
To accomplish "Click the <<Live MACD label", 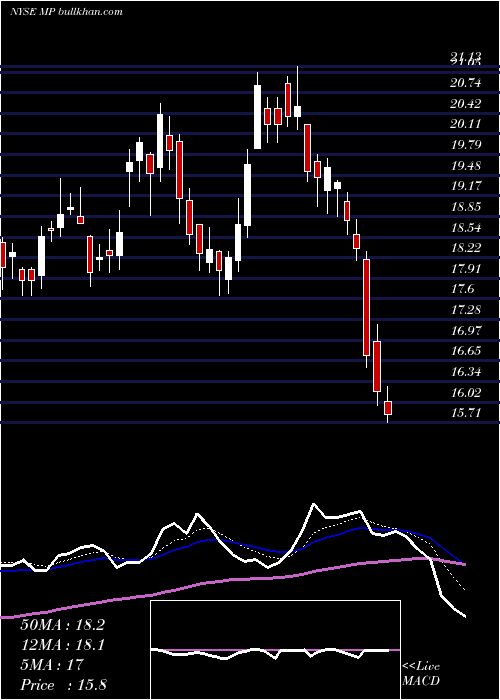I will coord(421,674).
